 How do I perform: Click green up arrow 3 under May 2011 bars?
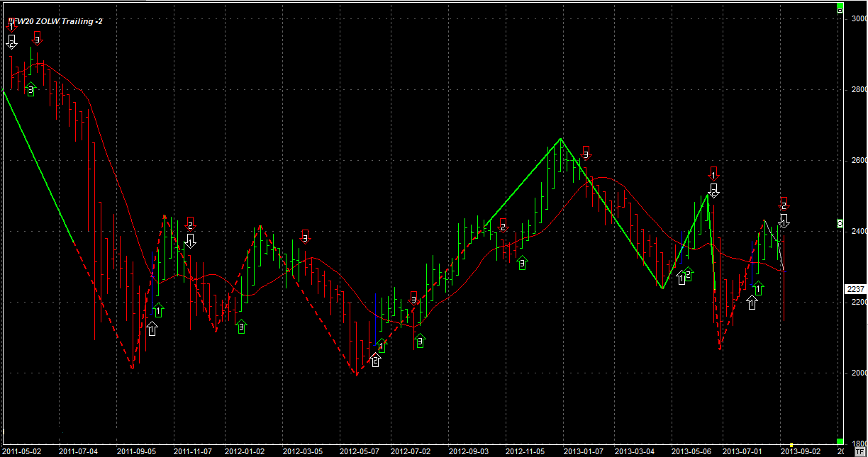30,89
